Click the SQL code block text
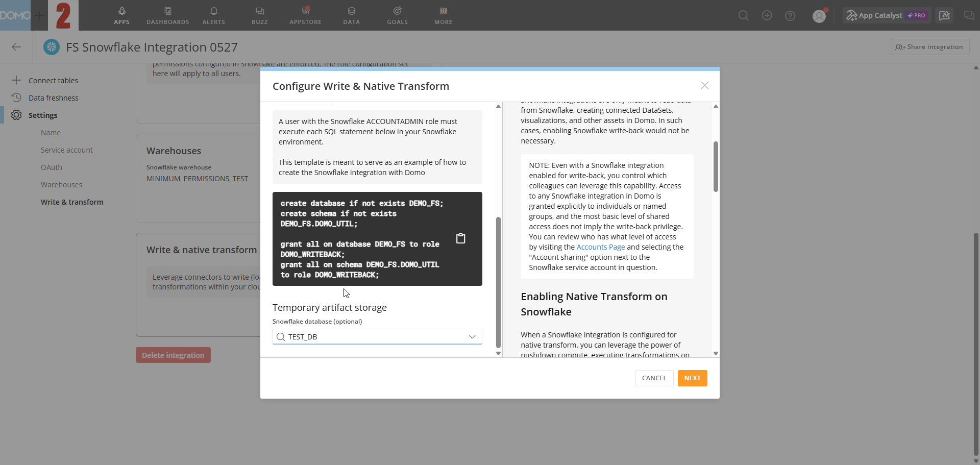The width and height of the screenshot is (980, 465). [362, 239]
